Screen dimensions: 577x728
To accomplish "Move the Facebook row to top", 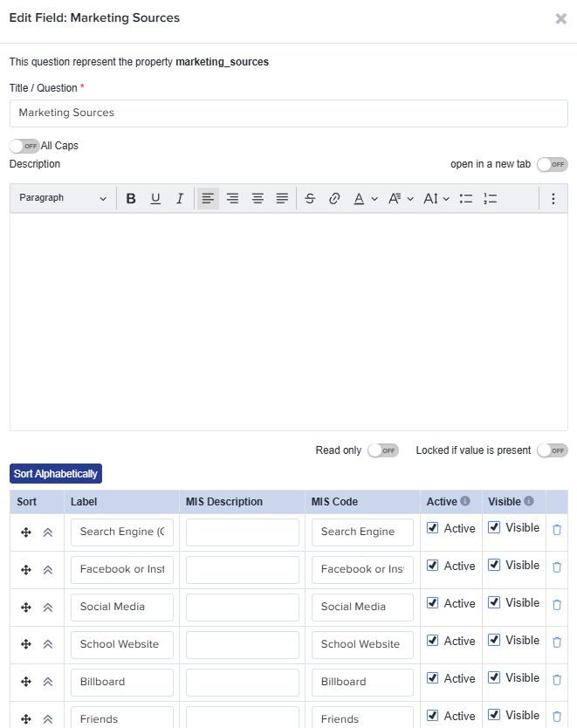I will 48,569.
